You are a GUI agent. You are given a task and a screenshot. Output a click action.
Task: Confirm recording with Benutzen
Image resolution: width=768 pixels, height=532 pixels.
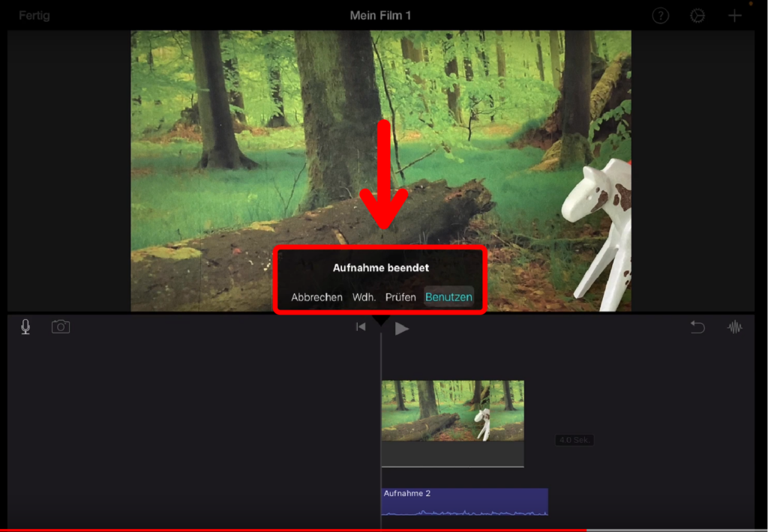[448, 297]
